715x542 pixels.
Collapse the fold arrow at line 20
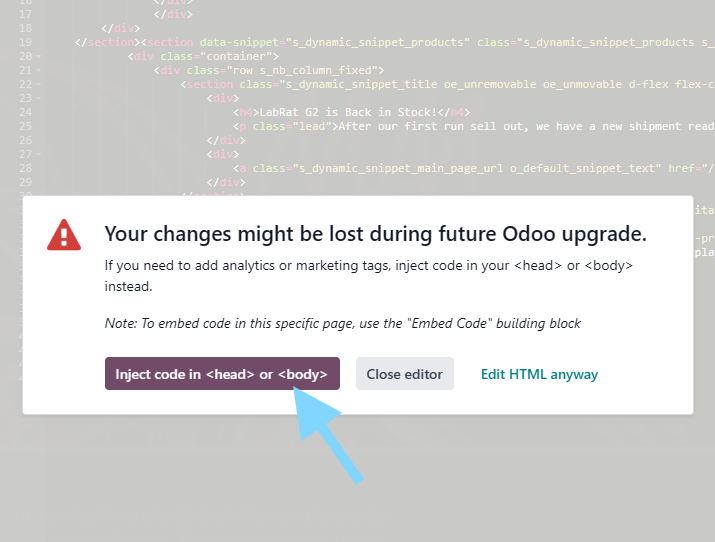coord(39,57)
